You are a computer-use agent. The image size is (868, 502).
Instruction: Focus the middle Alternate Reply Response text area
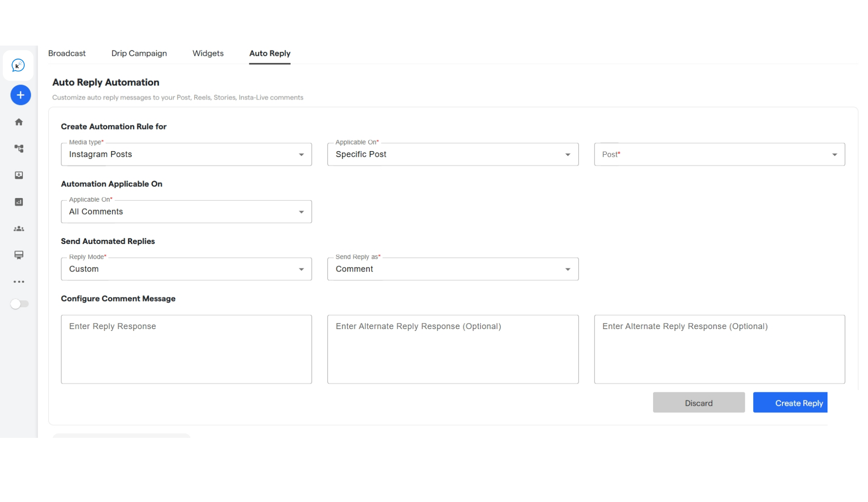[x=453, y=350]
